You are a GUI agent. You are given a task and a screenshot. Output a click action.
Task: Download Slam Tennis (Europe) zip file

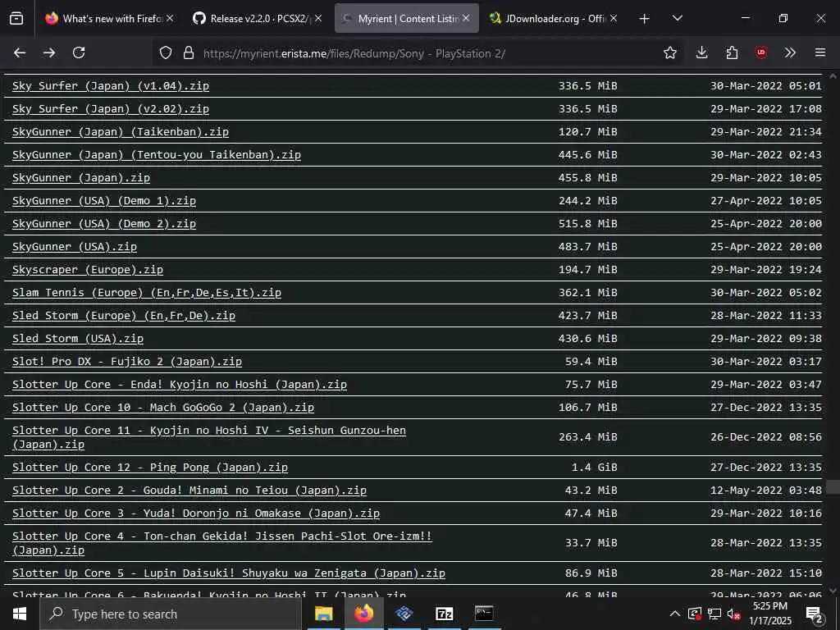(147, 293)
